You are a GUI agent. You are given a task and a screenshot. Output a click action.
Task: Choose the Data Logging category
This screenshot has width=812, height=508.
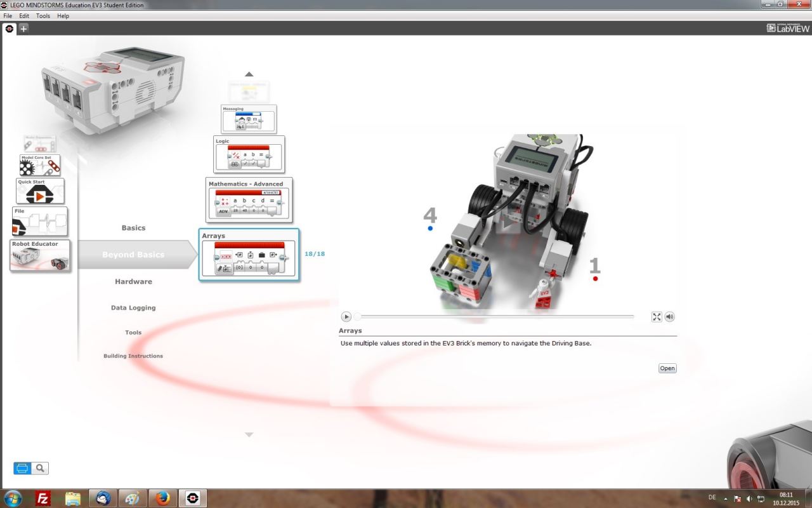click(133, 308)
